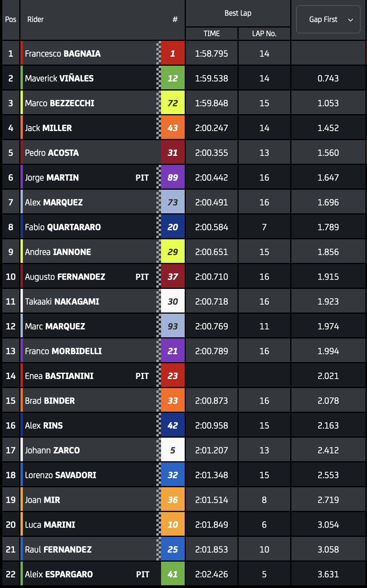Select Marc Marquez's name in the table
Screen dimensions: 367x588
55,326
